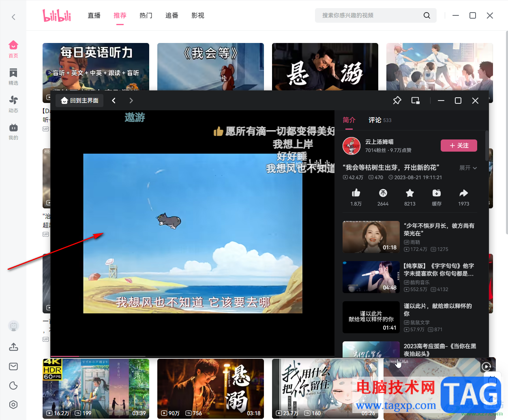Open the 01:41 related video thumbnail
This screenshot has height=420, width=508.
click(371, 317)
